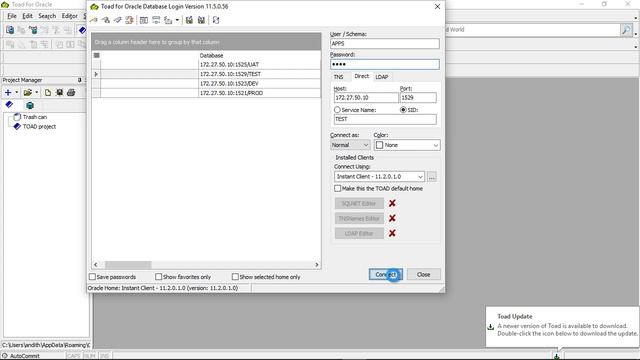
Task: Click the third login toolbar icon
Action: tap(118, 20)
